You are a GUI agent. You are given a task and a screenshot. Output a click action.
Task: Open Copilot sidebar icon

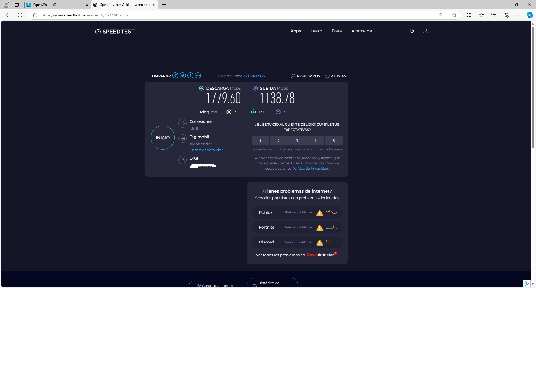530,15
